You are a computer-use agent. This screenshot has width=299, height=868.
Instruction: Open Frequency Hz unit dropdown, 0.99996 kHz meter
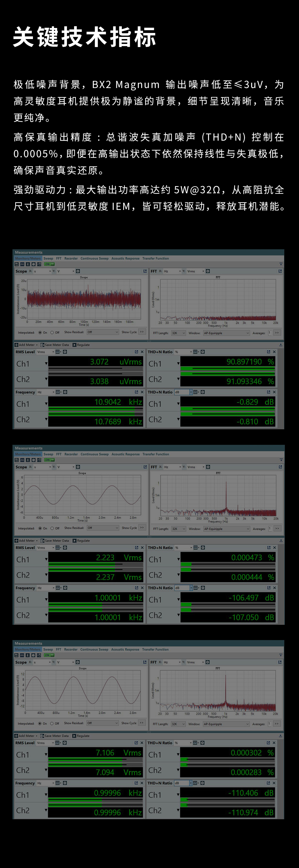coord(45,783)
